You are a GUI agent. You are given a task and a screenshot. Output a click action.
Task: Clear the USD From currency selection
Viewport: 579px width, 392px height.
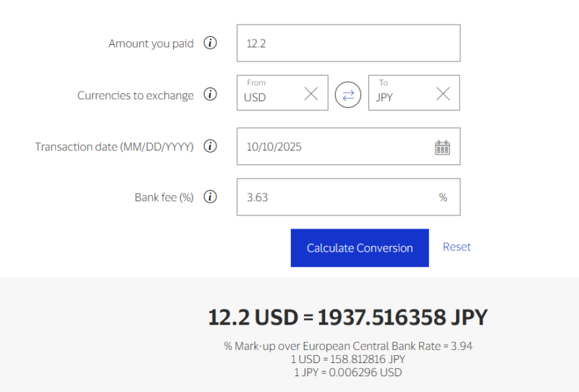(310, 93)
